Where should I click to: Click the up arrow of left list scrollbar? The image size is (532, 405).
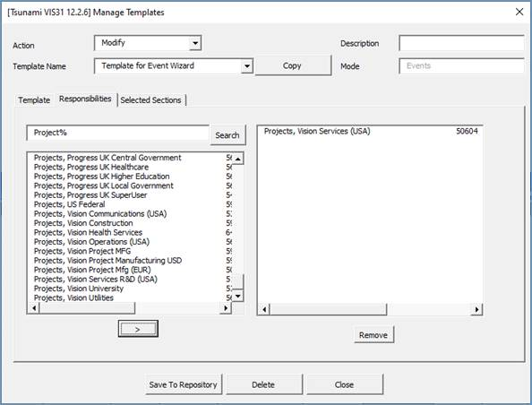238,159
